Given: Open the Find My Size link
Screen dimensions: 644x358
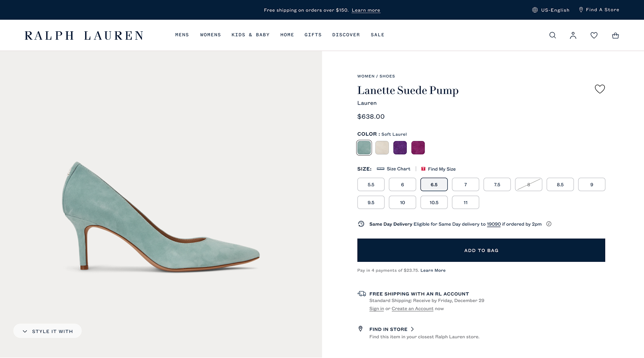Looking at the screenshot, I should [442, 169].
